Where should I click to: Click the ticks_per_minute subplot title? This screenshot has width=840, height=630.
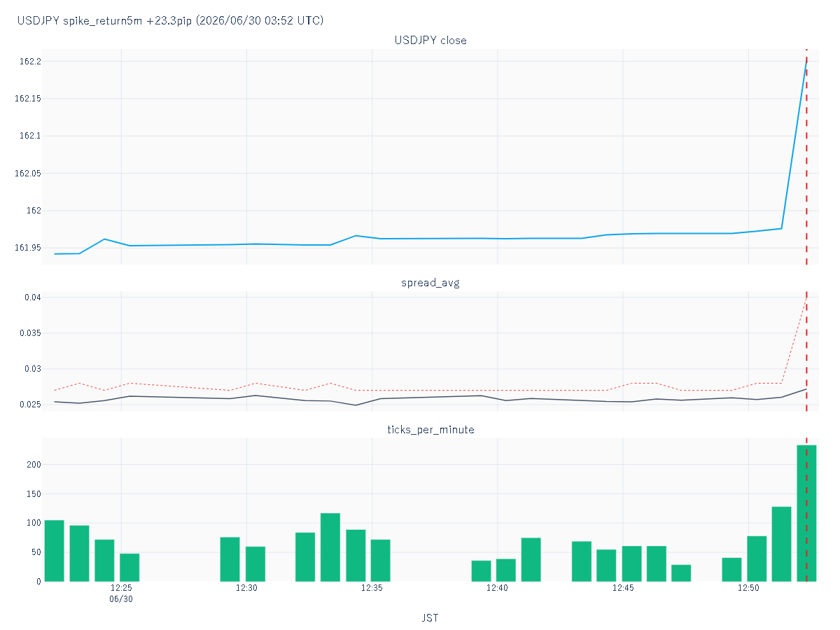click(430, 430)
